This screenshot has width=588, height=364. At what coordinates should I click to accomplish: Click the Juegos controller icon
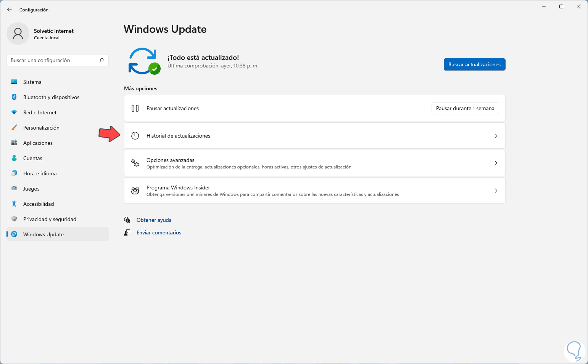(14, 189)
